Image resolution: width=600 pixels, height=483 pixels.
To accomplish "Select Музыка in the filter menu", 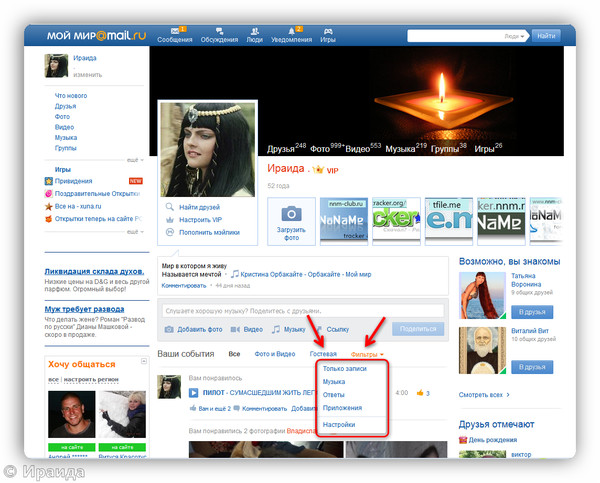I will point(334,382).
